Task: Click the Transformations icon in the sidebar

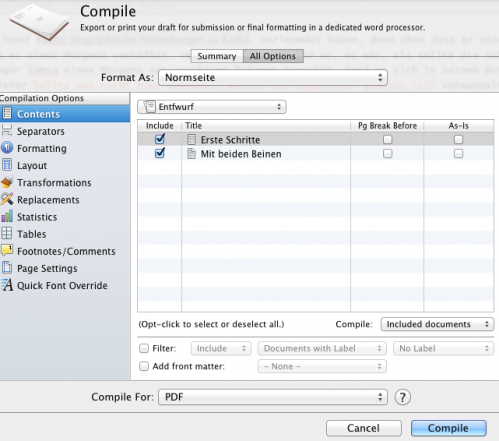Action: tap(7, 182)
